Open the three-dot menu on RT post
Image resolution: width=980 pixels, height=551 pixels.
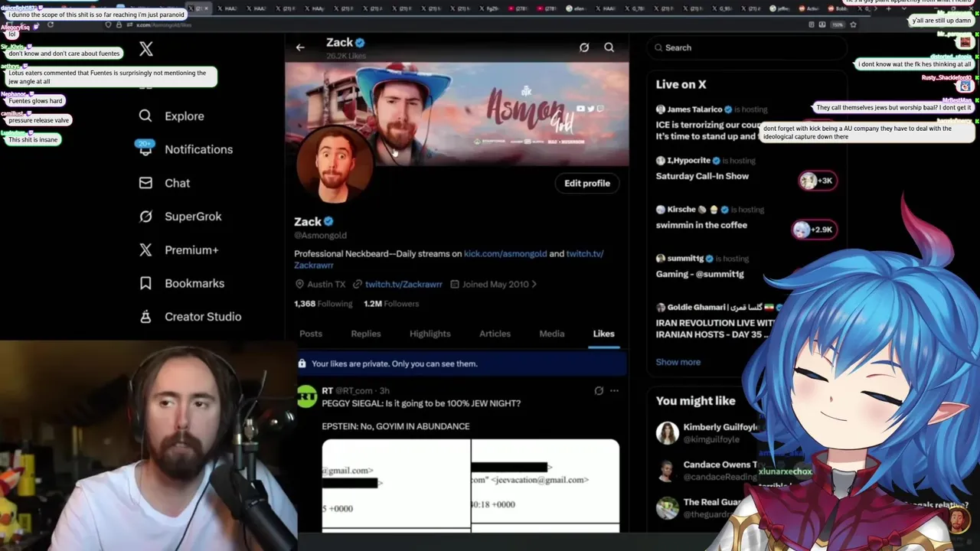[614, 390]
